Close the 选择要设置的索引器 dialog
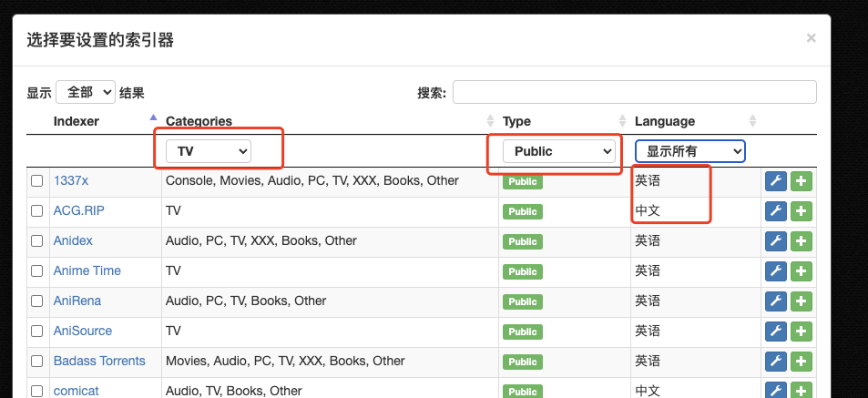Screen dimensions: 868x398 click(x=811, y=38)
